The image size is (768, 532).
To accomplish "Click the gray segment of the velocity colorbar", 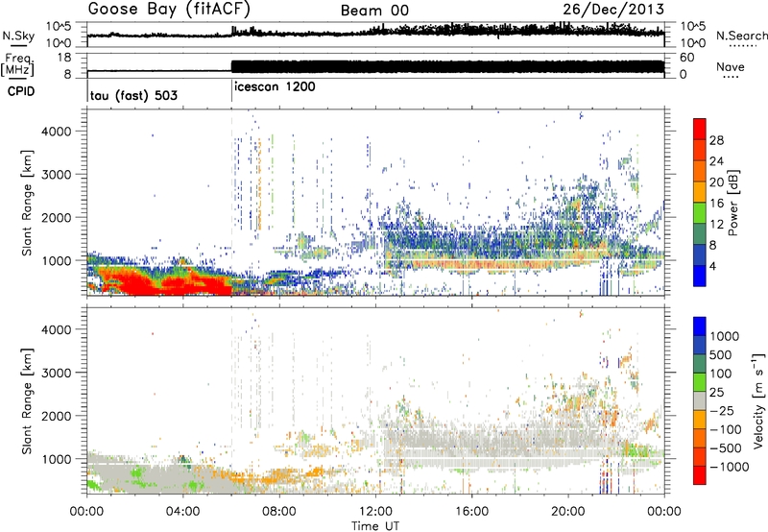I will 700,400.
